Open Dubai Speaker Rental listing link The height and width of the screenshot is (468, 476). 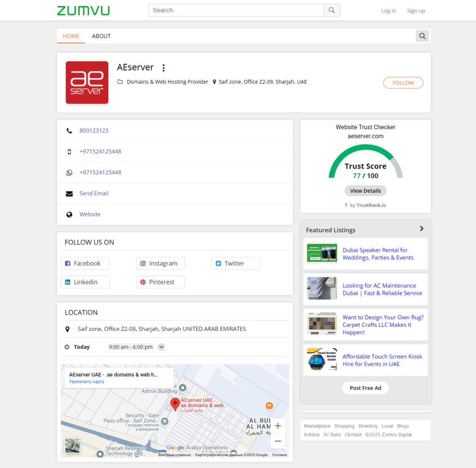[378, 254]
